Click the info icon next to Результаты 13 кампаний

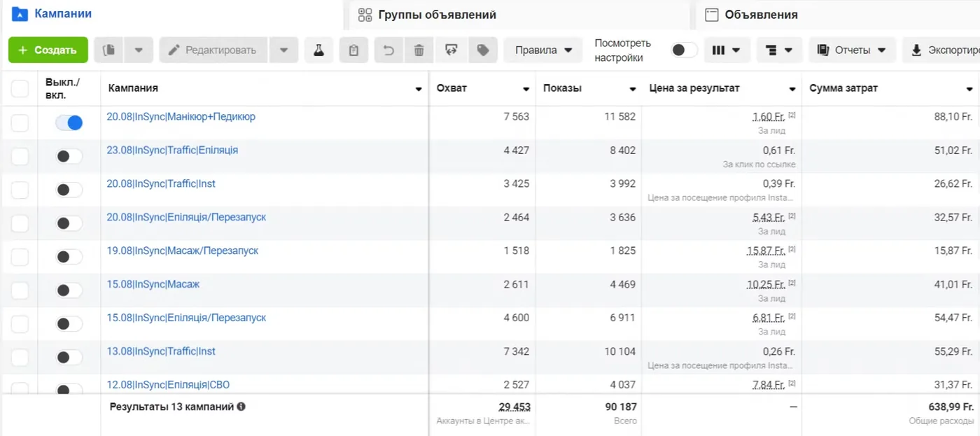pos(241,406)
